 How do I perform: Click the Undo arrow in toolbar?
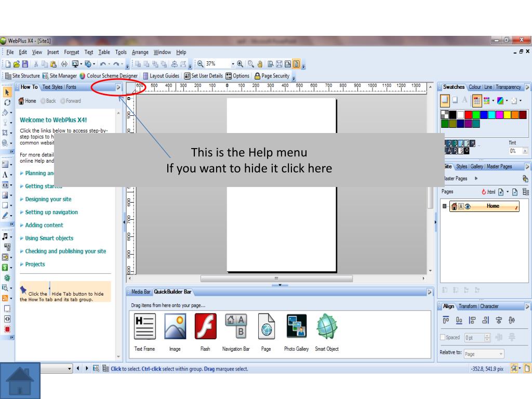(x=103, y=64)
